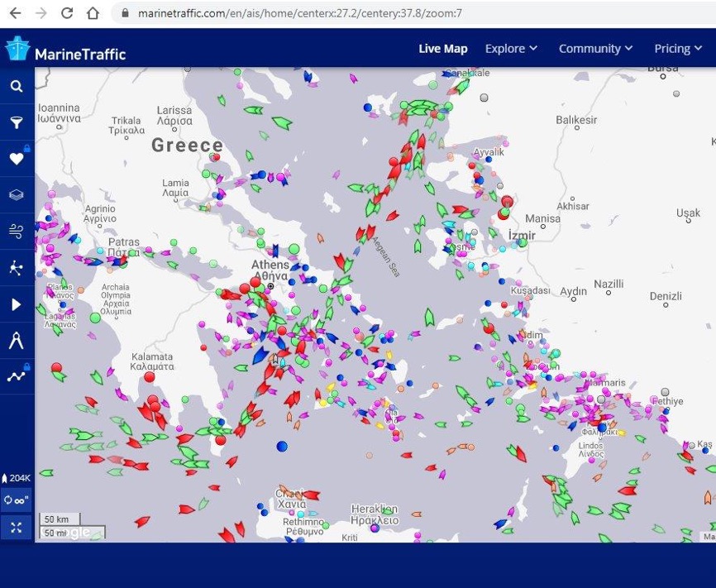716x588 pixels.
Task: Open the map filters funnel icon
Action: coord(17,122)
